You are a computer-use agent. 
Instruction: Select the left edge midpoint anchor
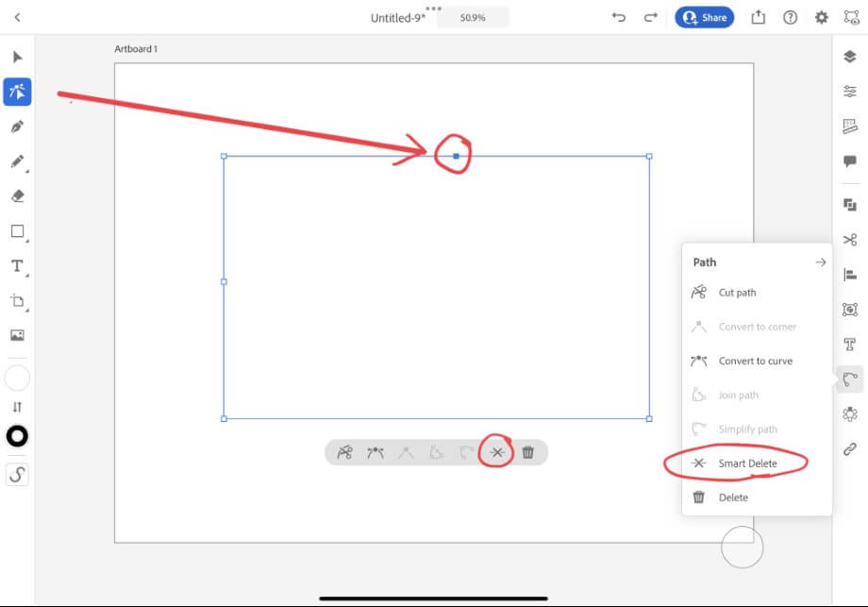[x=224, y=281]
